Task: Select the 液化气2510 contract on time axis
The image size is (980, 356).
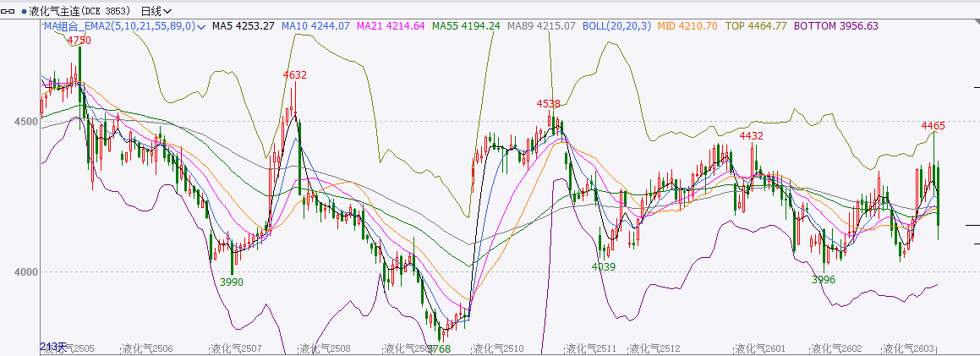Action: (x=500, y=348)
